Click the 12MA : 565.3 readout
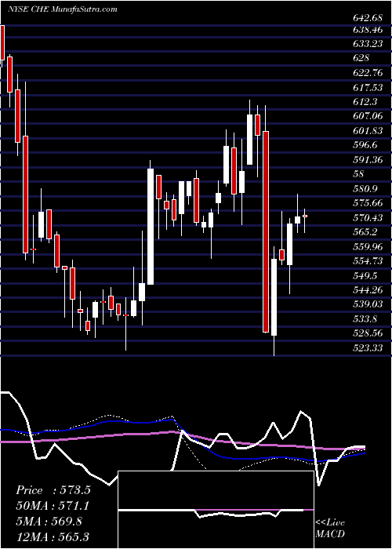392x549 pixels. coord(52,536)
